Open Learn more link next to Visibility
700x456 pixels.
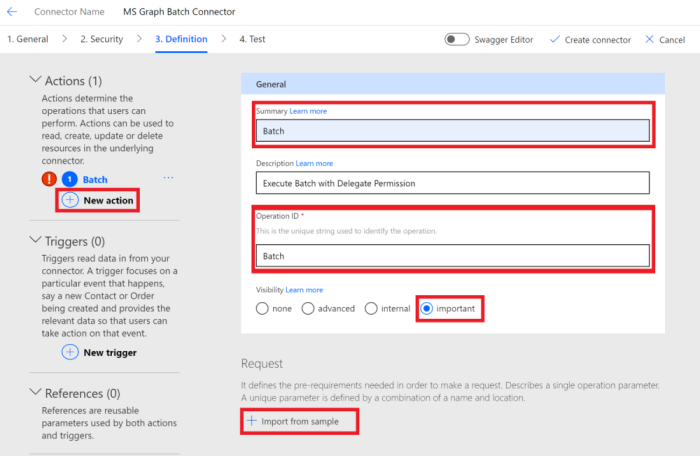pos(304,290)
